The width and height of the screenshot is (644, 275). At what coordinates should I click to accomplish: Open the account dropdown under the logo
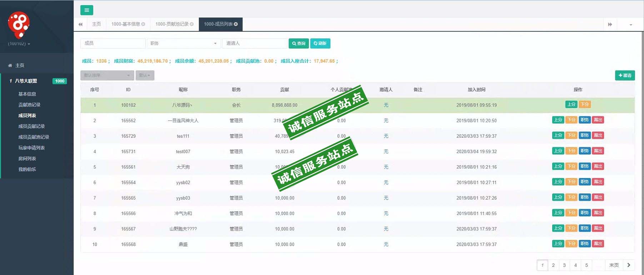click(x=19, y=44)
